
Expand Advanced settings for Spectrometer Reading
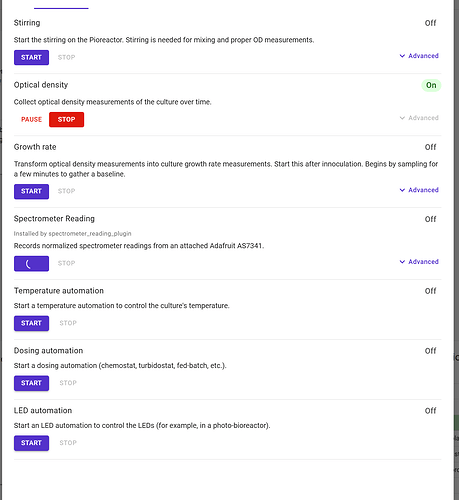pos(419,262)
